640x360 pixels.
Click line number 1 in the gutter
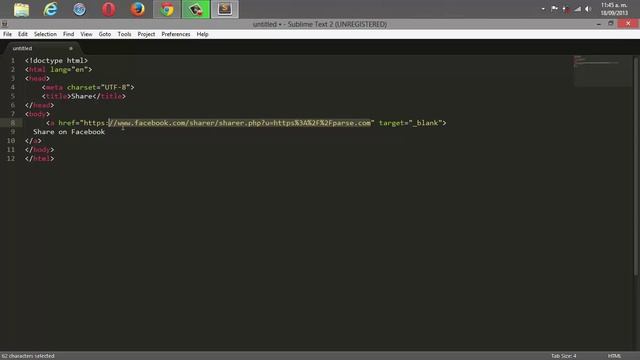13,60
